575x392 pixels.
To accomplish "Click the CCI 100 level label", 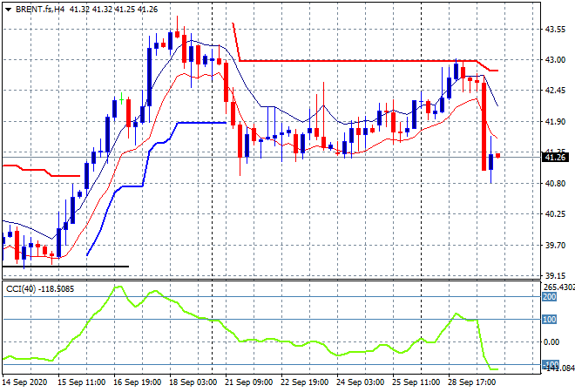I will pyautogui.click(x=550, y=320).
